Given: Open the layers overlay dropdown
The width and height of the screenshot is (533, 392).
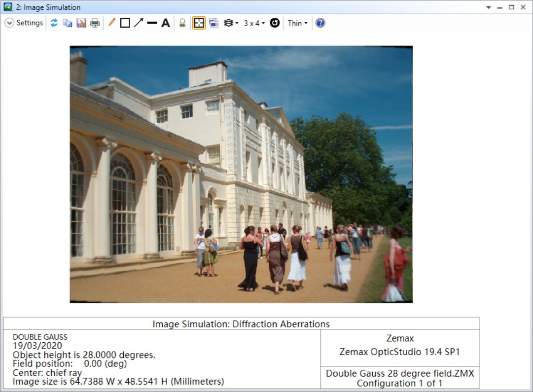Looking at the screenshot, I should pyautogui.click(x=231, y=23).
